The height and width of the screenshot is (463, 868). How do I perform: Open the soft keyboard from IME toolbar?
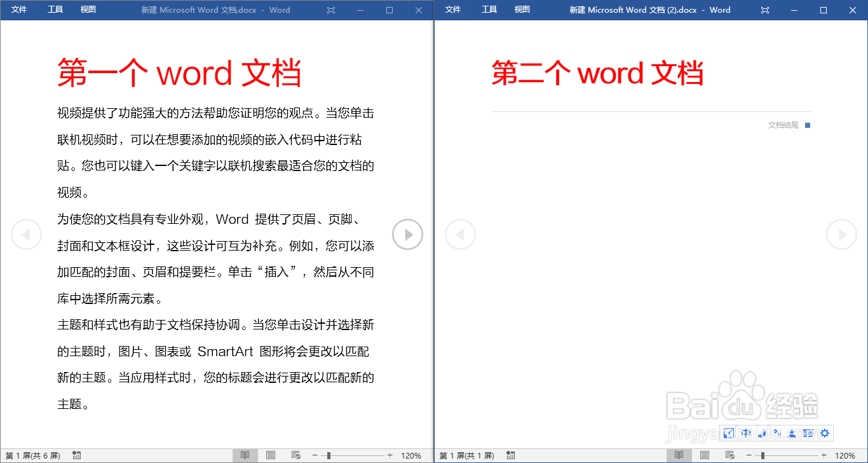coord(808,433)
